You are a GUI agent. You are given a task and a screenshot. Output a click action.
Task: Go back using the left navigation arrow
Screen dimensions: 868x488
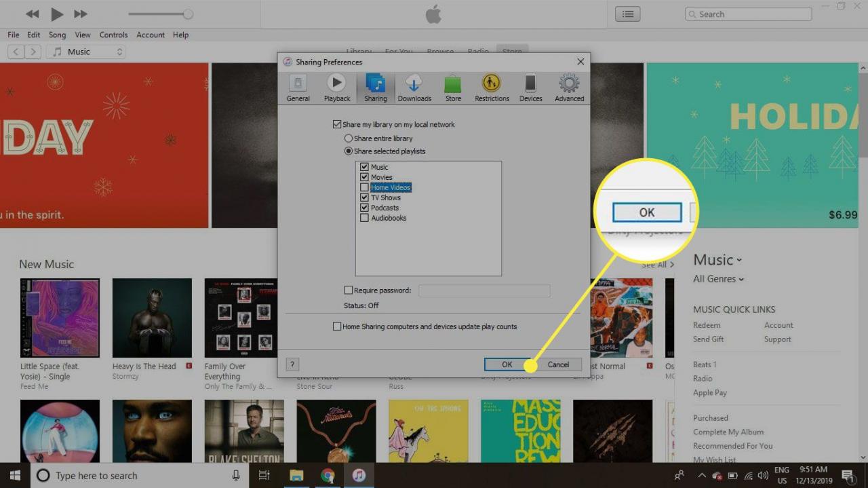[x=16, y=52]
